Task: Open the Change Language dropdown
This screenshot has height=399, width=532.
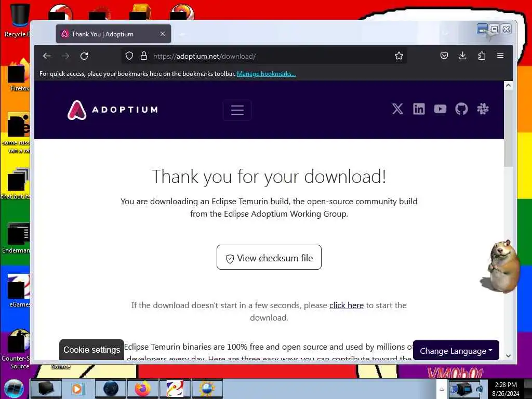Action: (x=456, y=351)
